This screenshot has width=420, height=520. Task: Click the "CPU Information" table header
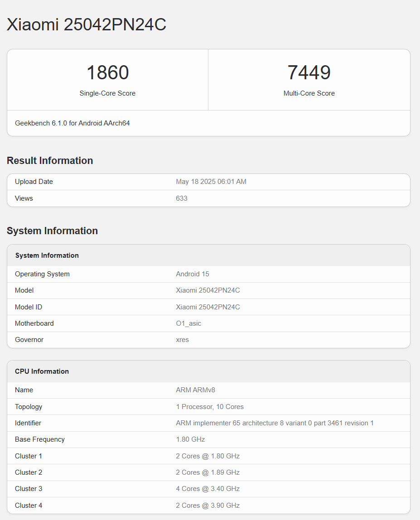coord(42,371)
